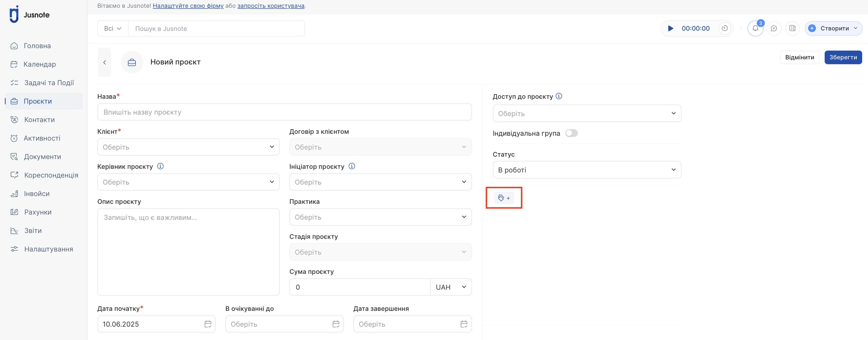The image size is (868, 340).
Task: Open the Практика dropdown
Action: [380, 217]
